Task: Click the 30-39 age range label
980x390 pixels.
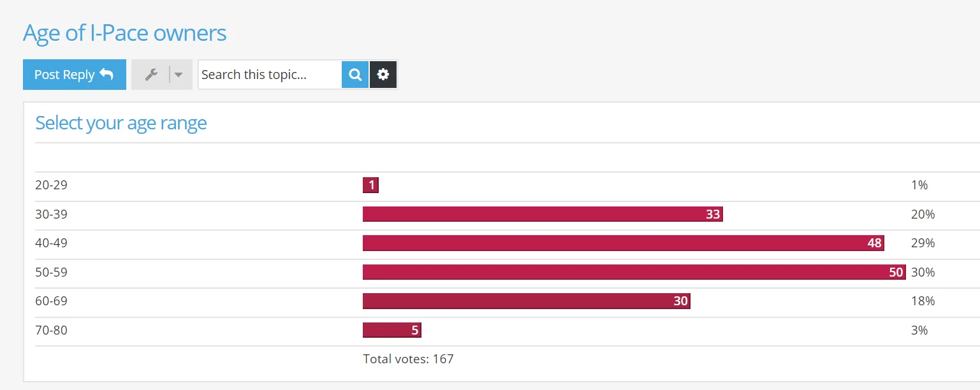Action: pos(51,214)
